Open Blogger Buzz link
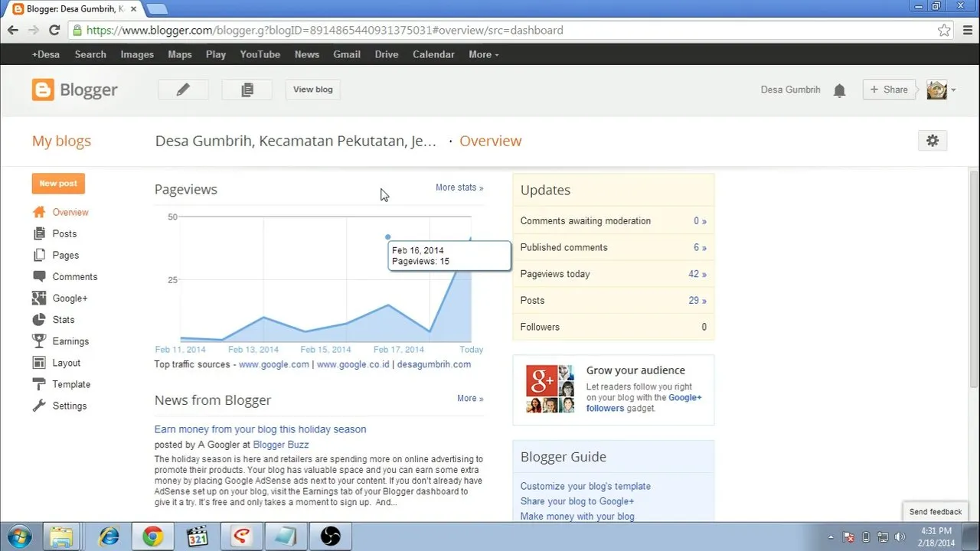 coord(281,445)
